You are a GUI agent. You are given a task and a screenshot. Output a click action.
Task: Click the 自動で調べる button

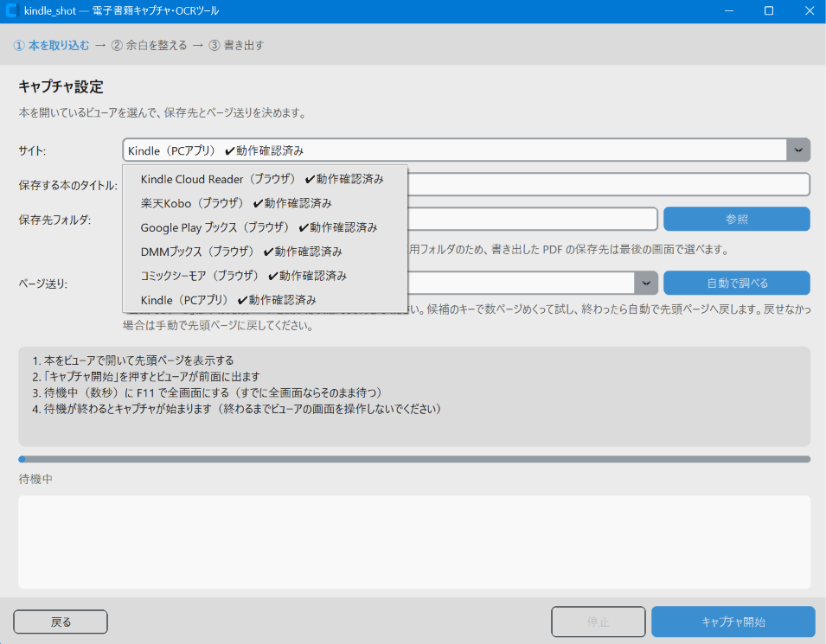[x=736, y=284]
